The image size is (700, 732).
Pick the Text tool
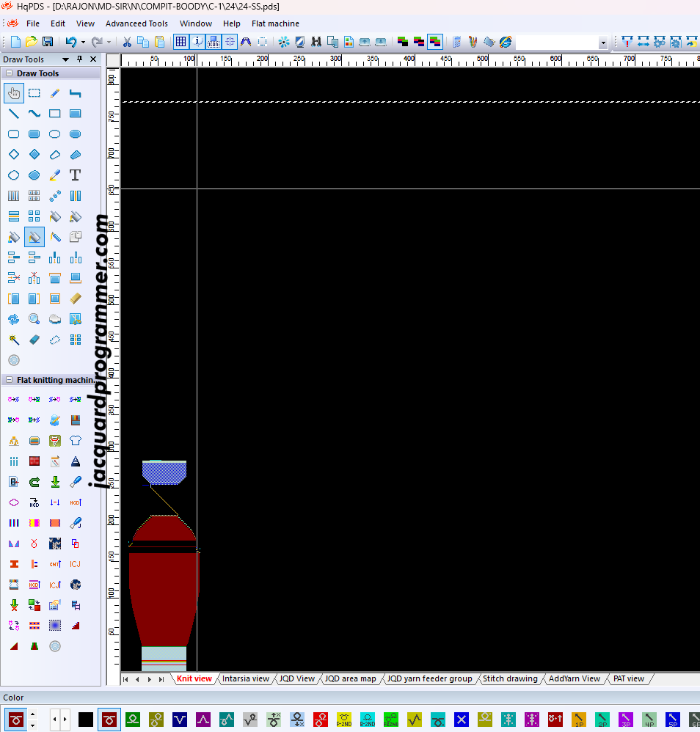tap(75, 175)
